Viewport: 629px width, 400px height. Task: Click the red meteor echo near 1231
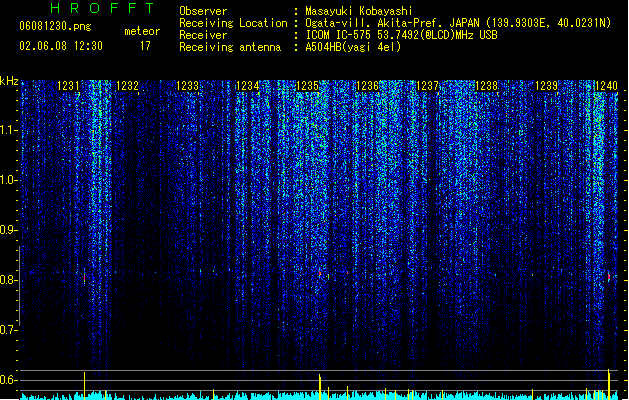click(x=84, y=277)
